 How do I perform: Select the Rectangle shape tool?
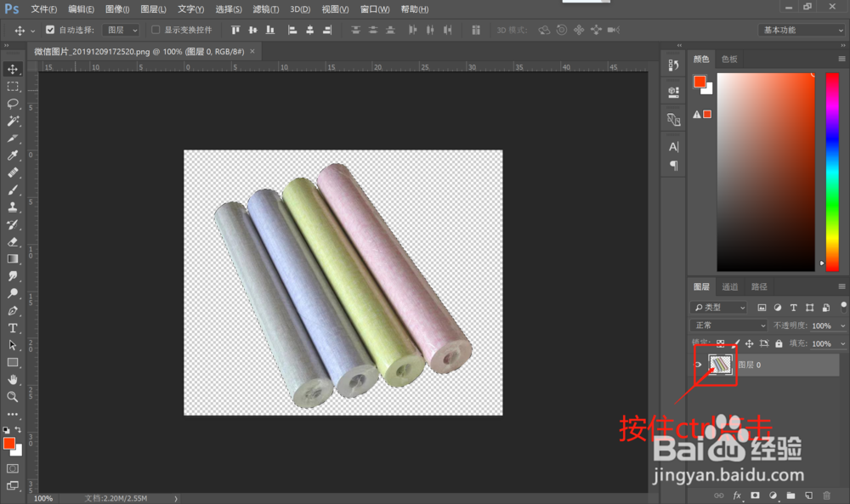coord(13,363)
